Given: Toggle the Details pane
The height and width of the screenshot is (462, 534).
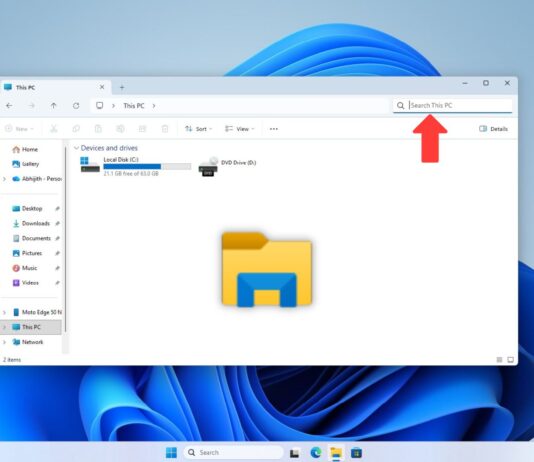Looking at the screenshot, I should click(493, 129).
